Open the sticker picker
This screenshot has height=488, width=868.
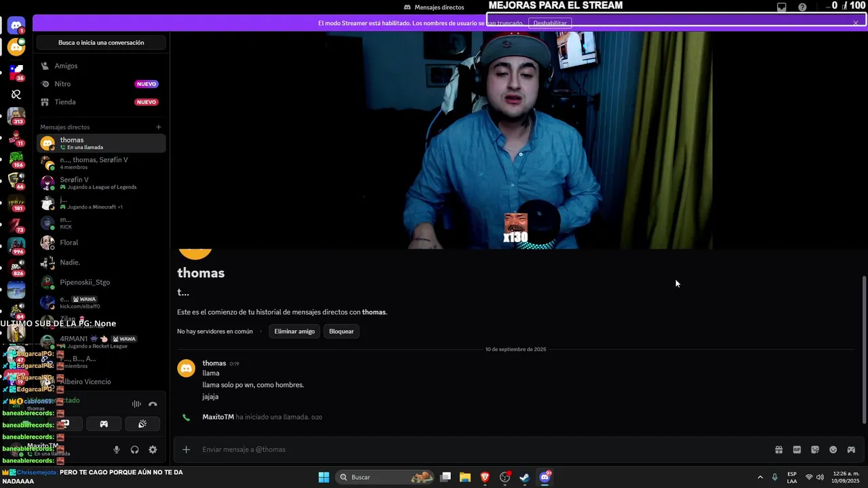pyautogui.click(x=815, y=449)
